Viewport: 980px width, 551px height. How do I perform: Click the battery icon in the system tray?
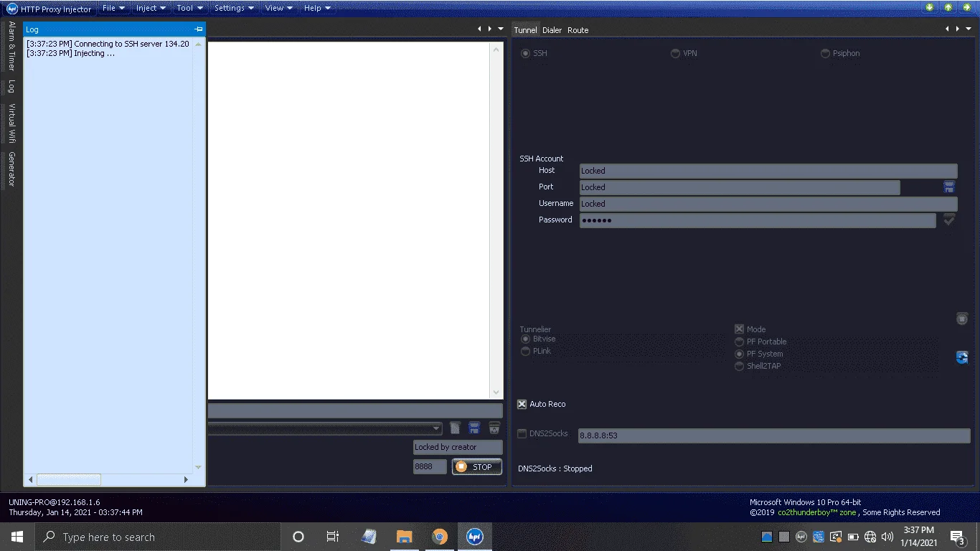(853, 537)
